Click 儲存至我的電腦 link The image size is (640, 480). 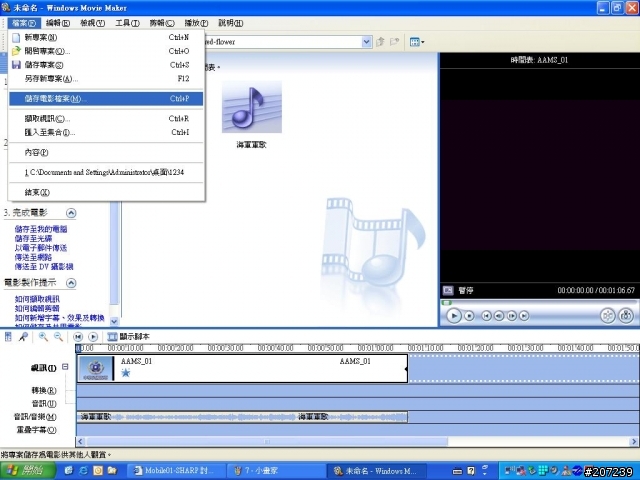41,229
